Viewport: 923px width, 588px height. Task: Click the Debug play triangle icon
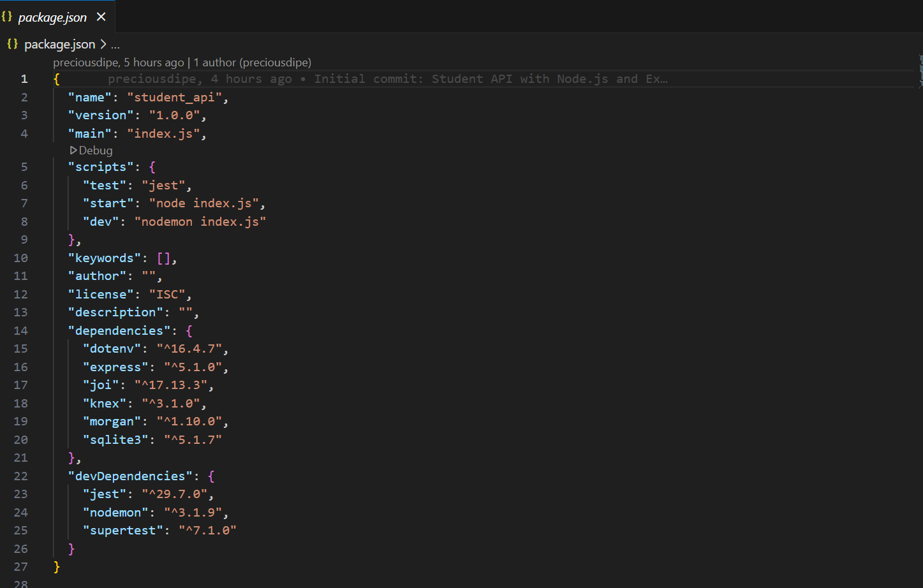(x=73, y=151)
